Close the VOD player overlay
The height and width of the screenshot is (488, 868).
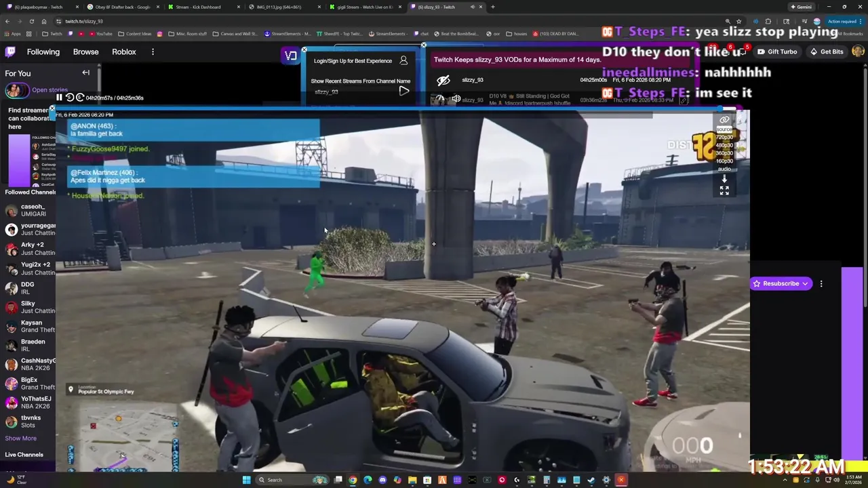tap(52, 108)
